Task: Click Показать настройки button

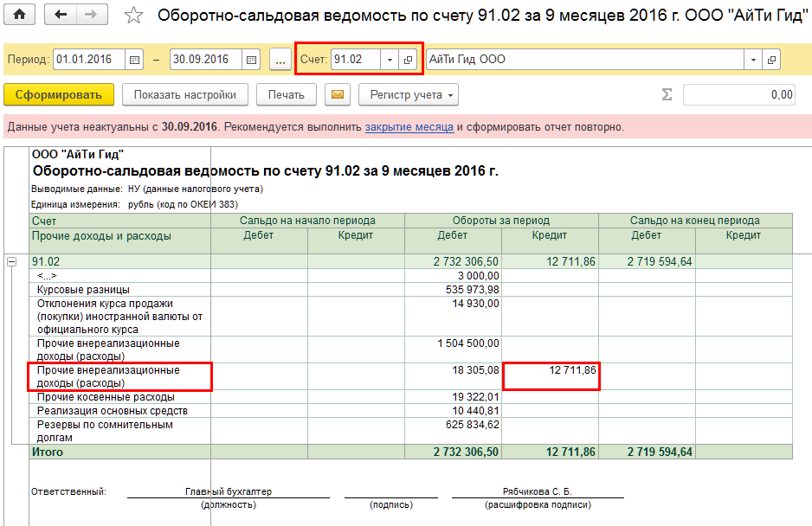Action: tap(184, 95)
